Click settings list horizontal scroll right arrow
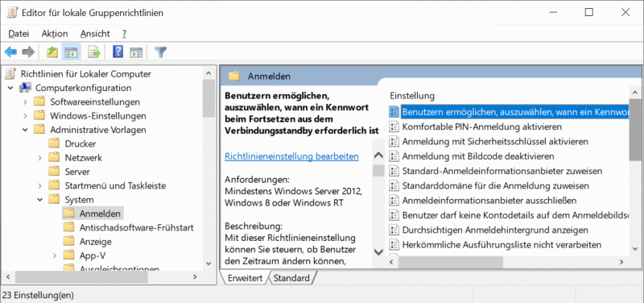 coord(621,262)
